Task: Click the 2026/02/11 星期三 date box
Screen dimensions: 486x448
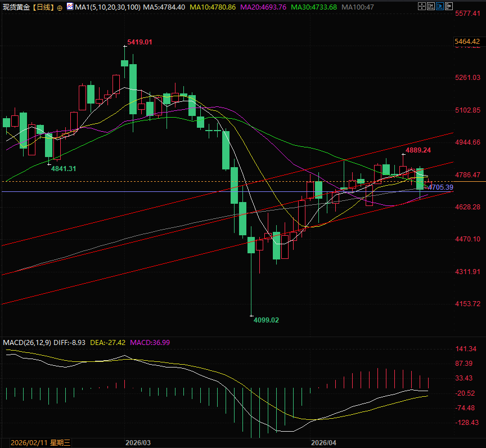Action: click(40, 443)
